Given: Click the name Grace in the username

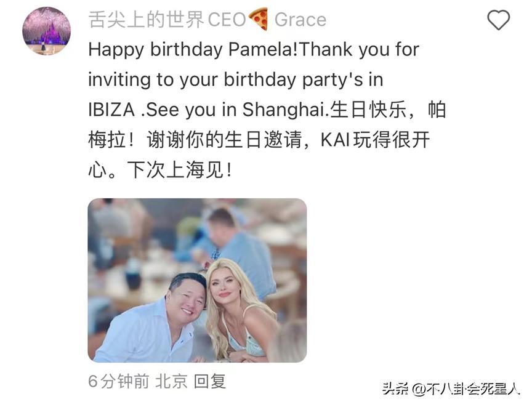Looking at the screenshot, I should [300, 20].
